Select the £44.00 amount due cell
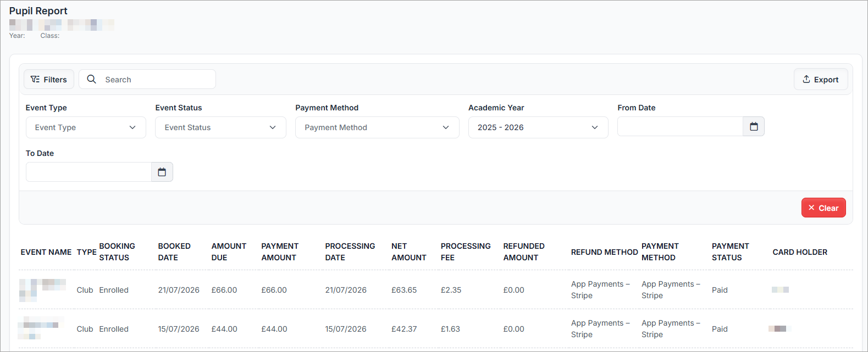This screenshot has width=868, height=352. 224,329
